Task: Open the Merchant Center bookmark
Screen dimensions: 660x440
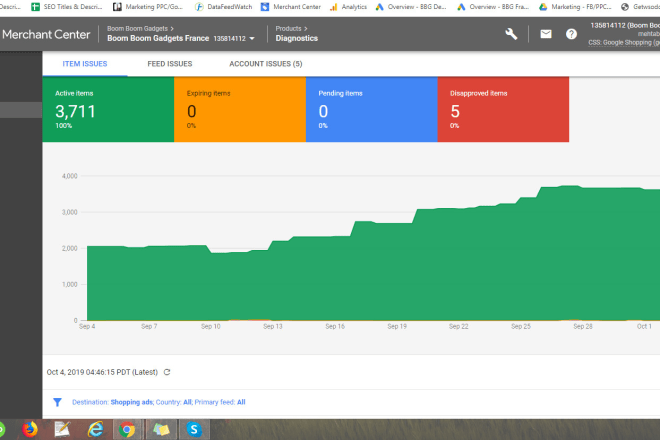Action: coord(291,7)
